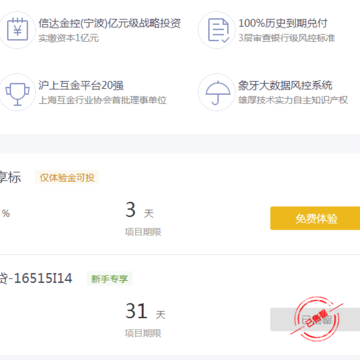Click the red 已售罄 sold-out stamp

(x=317, y=318)
